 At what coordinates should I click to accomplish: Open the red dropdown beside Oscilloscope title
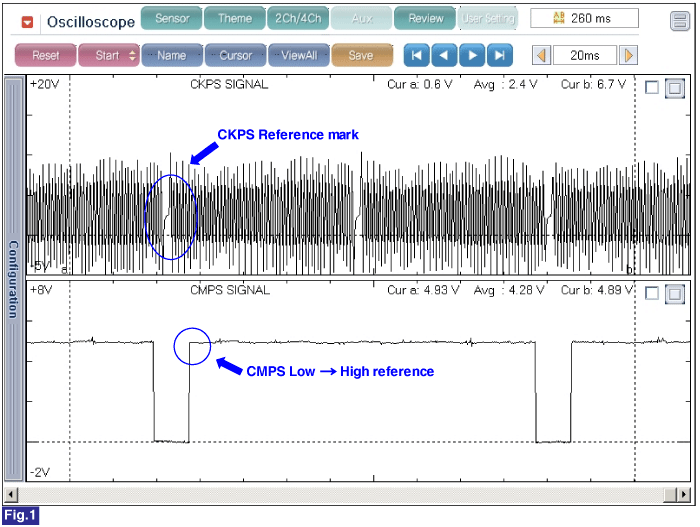click(27, 21)
